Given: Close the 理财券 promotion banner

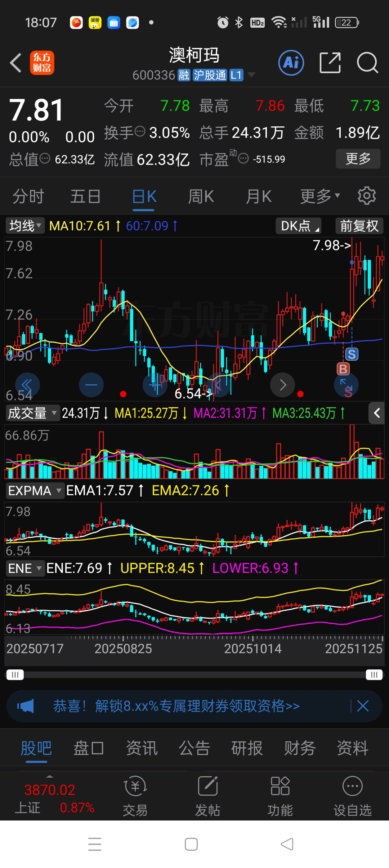Looking at the screenshot, I should click(363, 706).
